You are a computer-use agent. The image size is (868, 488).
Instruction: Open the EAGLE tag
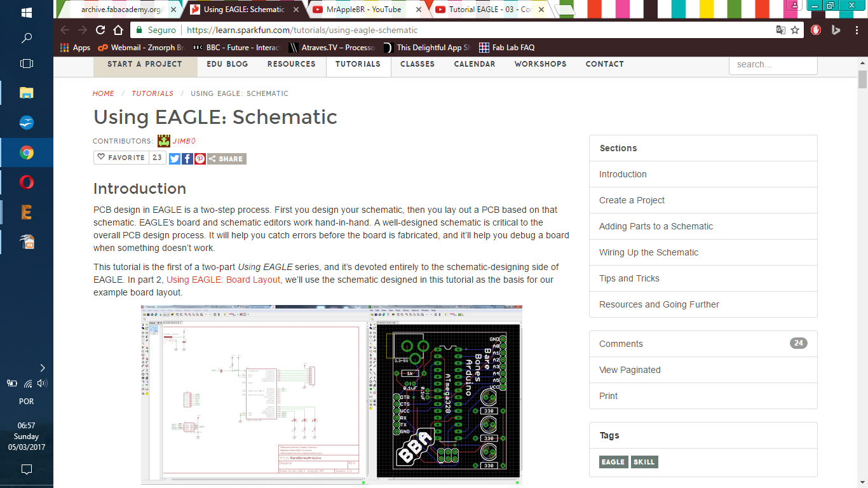[x=613, y=462]
